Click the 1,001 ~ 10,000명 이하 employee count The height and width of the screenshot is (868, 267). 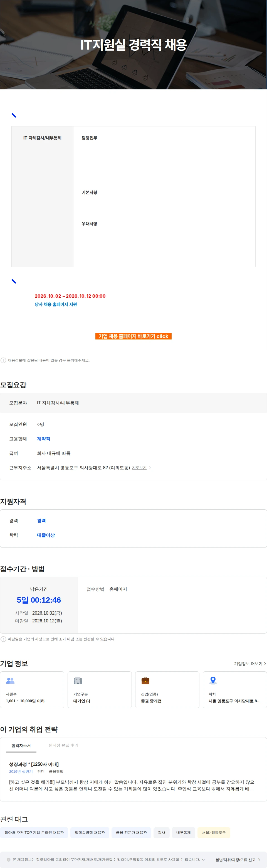25,701
